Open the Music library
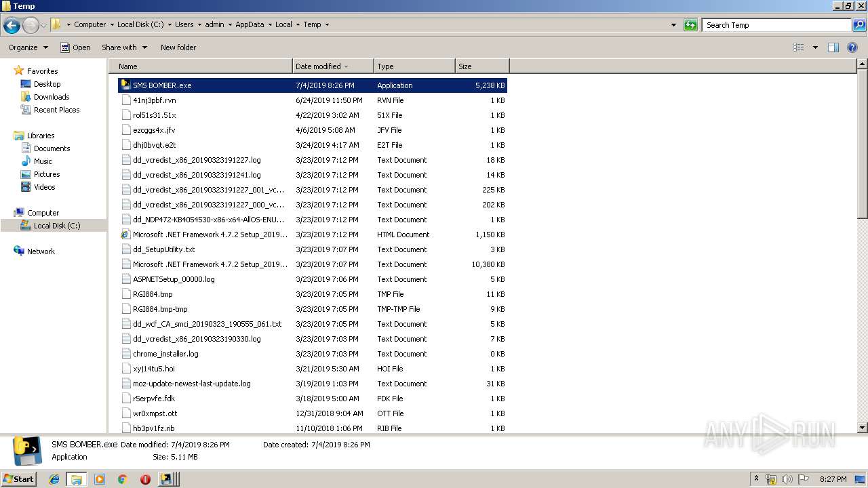This screenshot has width=868, height=488. (x=43, y=161)
